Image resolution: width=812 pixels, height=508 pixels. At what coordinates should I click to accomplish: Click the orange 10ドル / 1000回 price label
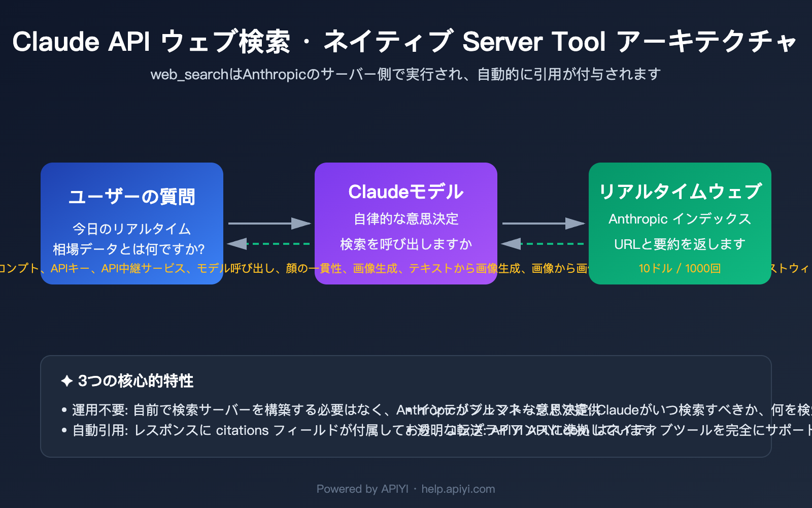click(x=680, y=268)
